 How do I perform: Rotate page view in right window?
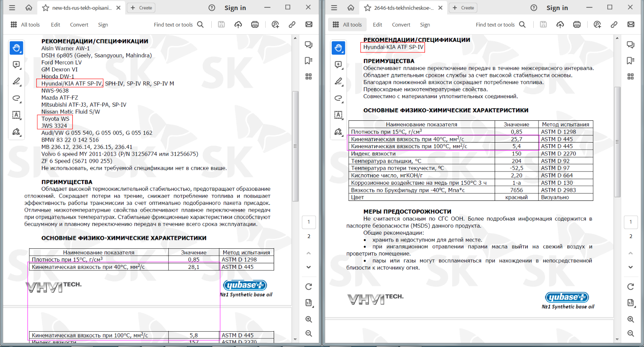(631, 287)
